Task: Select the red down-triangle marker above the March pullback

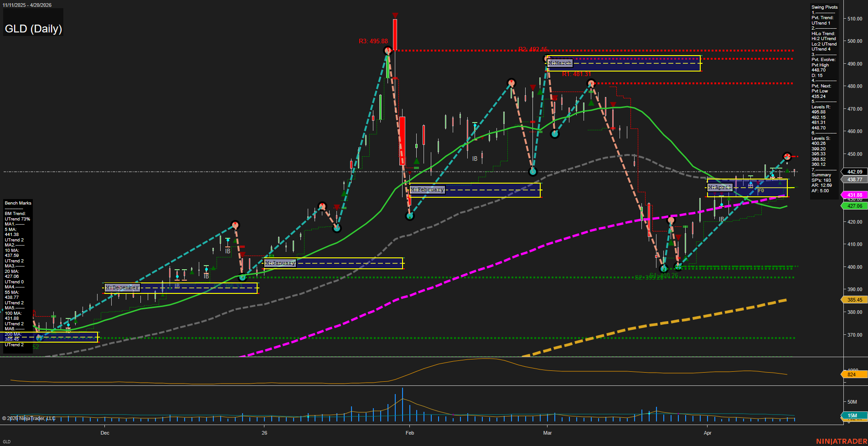Action: (x=613, y=105)
